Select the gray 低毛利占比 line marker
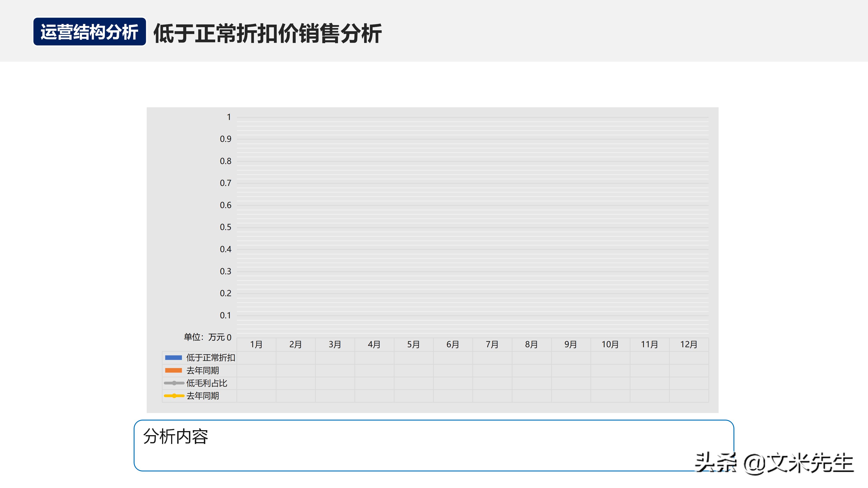Screen dimensions: 868x488 click(x=174, y=383)
